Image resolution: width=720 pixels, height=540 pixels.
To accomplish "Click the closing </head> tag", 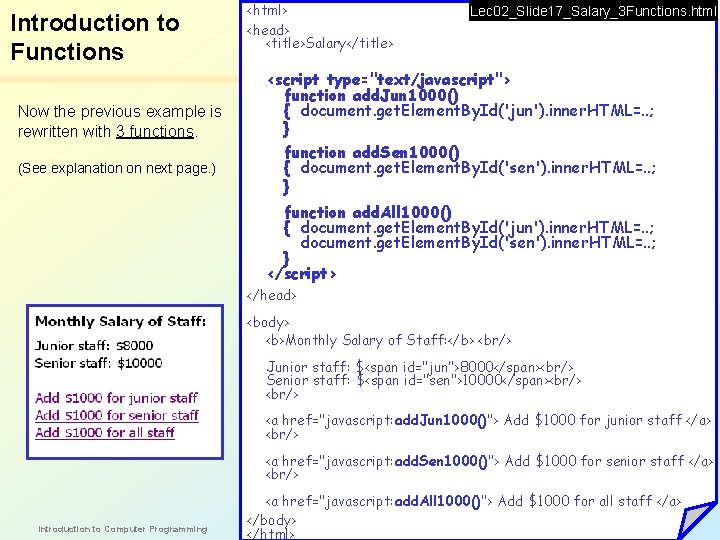I will click(271, 295).
